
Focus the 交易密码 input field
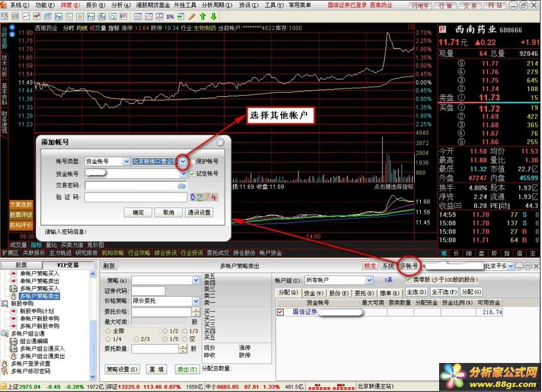136,186
